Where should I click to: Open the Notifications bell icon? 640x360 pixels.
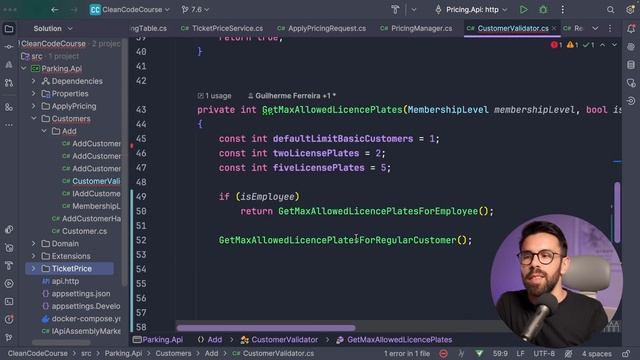631,29
